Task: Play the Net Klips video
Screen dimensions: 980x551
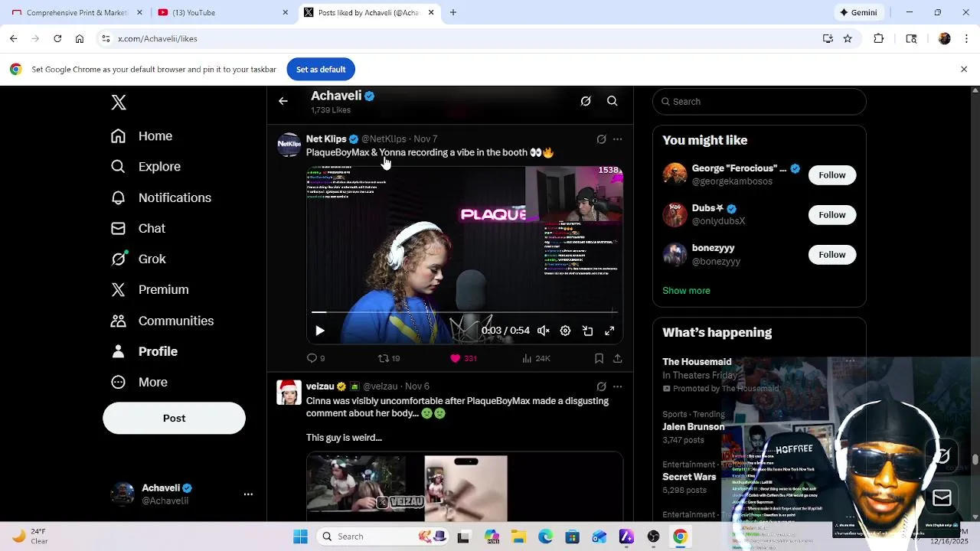Action: [x=320, y=331]
